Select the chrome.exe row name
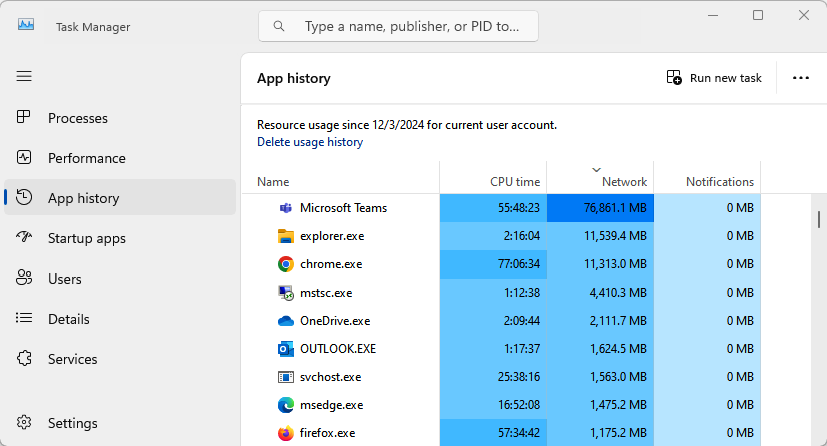Screen dimensions: 827x446 point(331,264)
